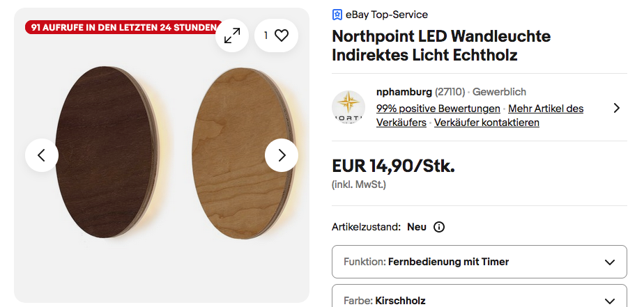Screen dimensions: 644x307
Task: Show item condition info icon
Action: [439, 227]
